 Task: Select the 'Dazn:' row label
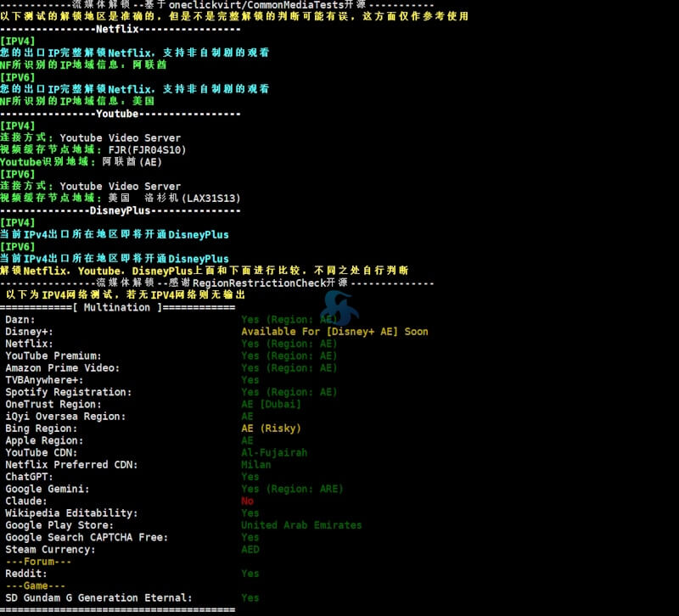coord(20,320)
